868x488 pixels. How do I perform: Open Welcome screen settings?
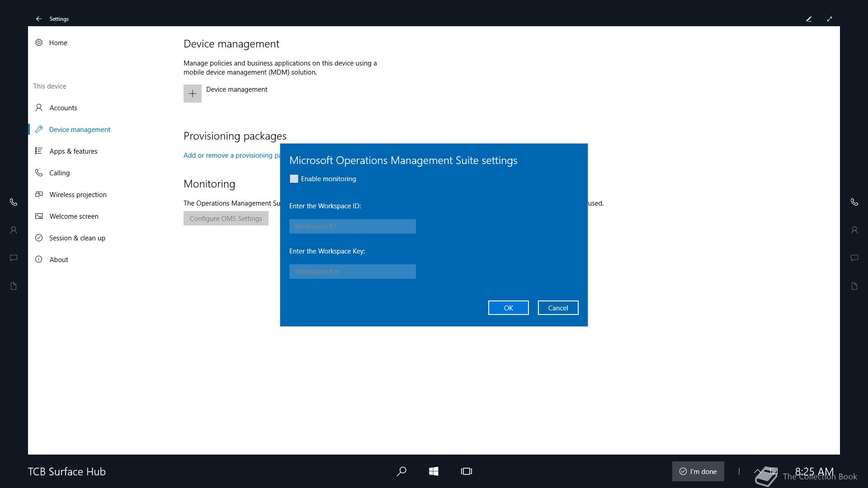[74, 216]
